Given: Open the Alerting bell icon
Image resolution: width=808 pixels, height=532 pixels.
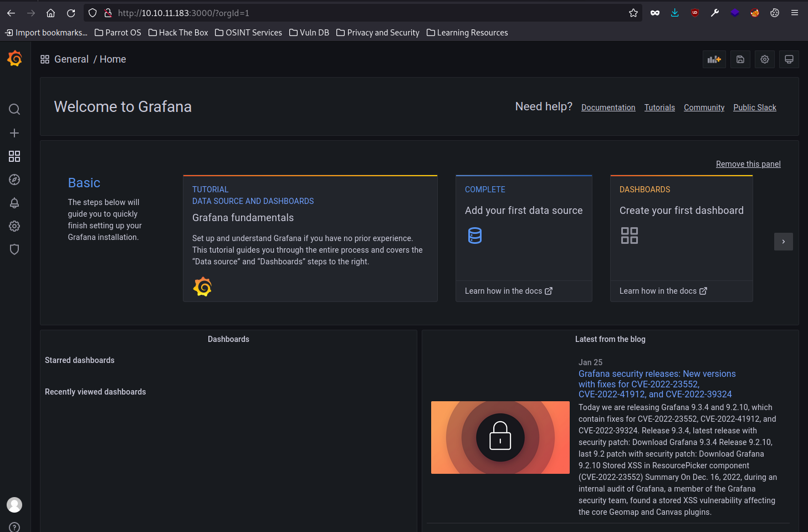Looking at the screenshot, I should [14, 203].
